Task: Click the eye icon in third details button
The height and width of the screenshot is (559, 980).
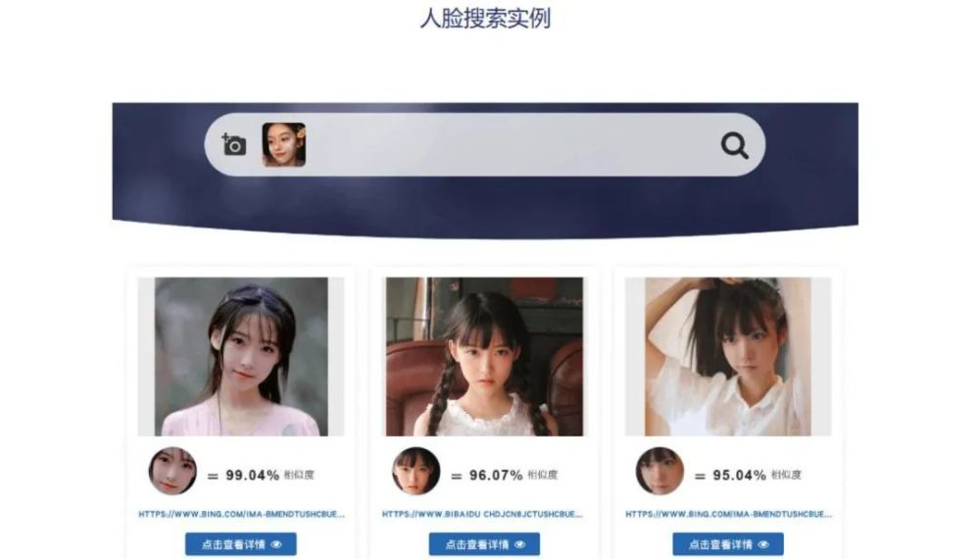Action: 763,544
